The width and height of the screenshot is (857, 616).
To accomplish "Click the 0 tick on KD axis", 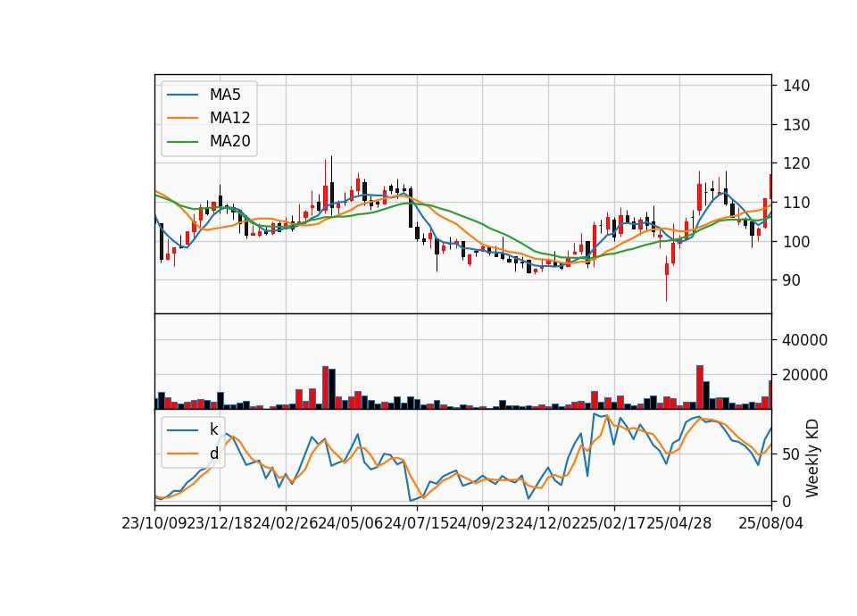I will pyautogui.click(x=787, y=501).
